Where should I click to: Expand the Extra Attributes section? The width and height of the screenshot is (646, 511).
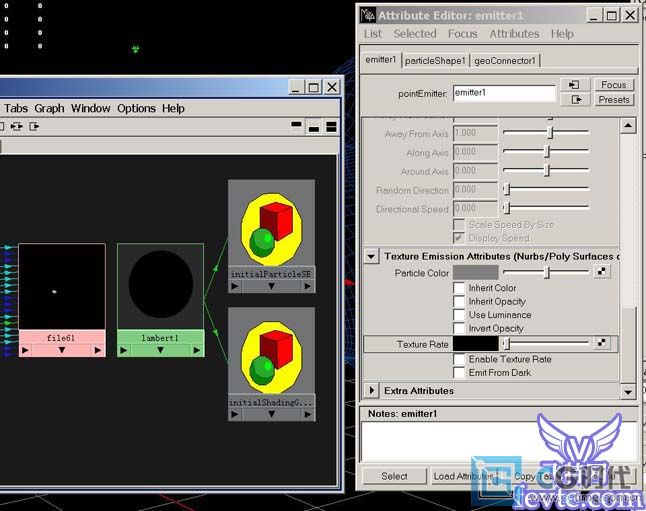coord(372,390)
